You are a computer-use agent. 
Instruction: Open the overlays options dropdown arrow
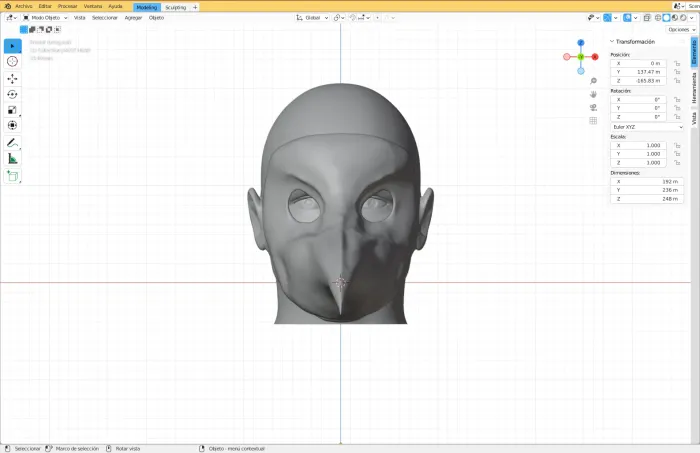coord(635,18)
